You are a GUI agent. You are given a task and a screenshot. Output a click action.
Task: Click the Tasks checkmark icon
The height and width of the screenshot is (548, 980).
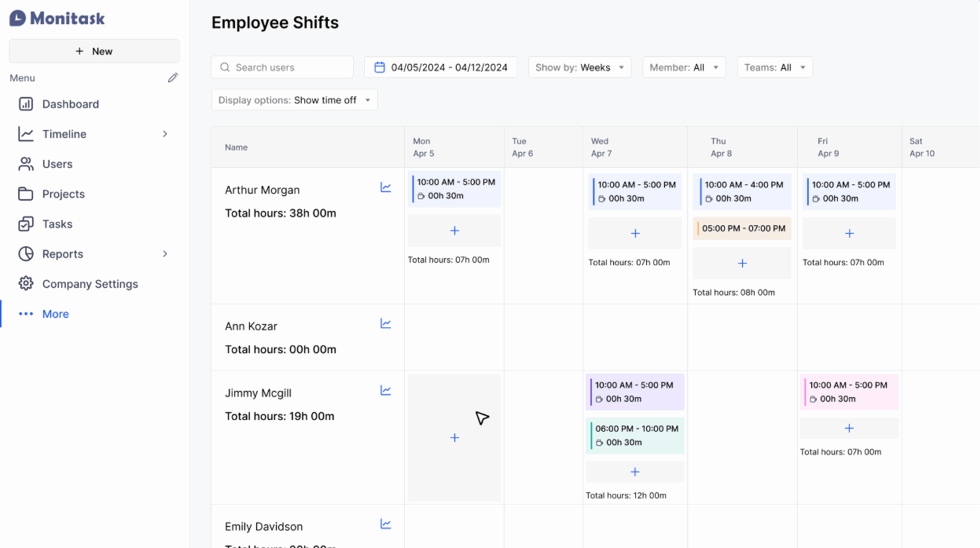tap(26, 224)
